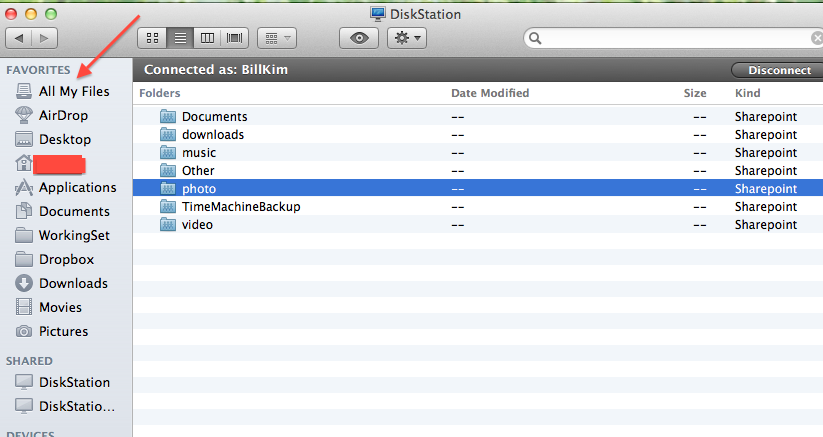Click the 'Documents' folder name in the list

[215, 116]
